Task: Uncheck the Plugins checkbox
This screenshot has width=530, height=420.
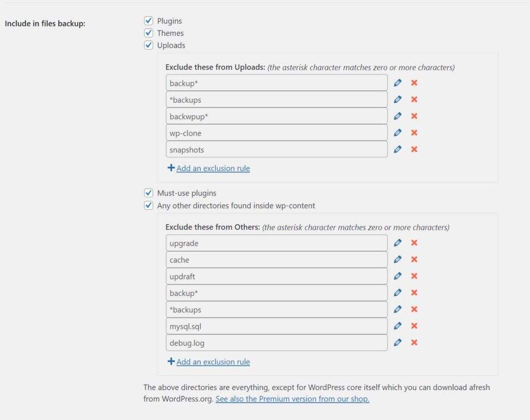Action: [x=149, y=21]
